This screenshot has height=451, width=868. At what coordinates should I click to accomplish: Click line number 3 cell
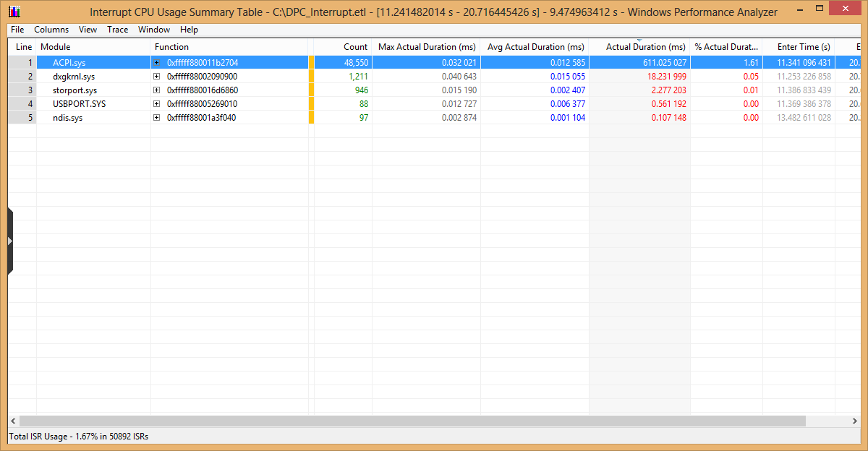click(x=22, y=90)
